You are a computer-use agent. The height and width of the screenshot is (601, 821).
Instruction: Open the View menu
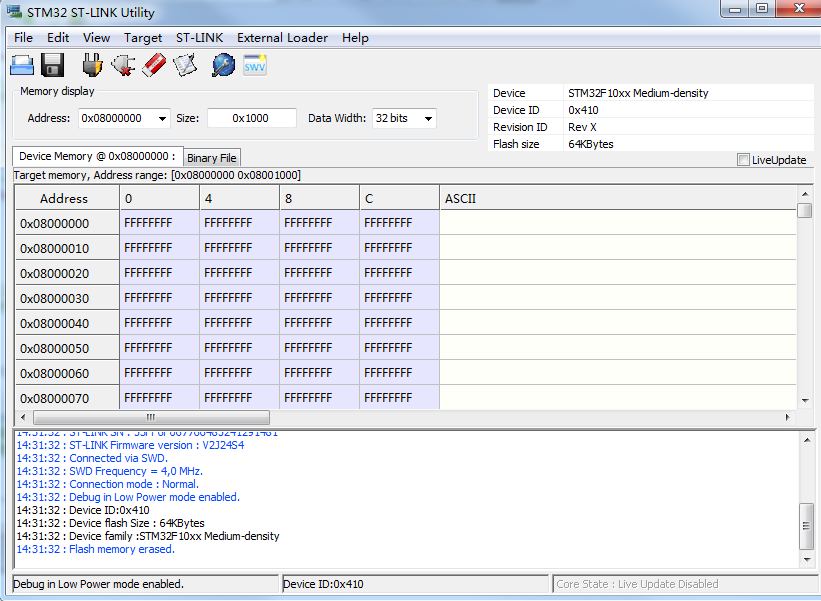pos(96,38)
